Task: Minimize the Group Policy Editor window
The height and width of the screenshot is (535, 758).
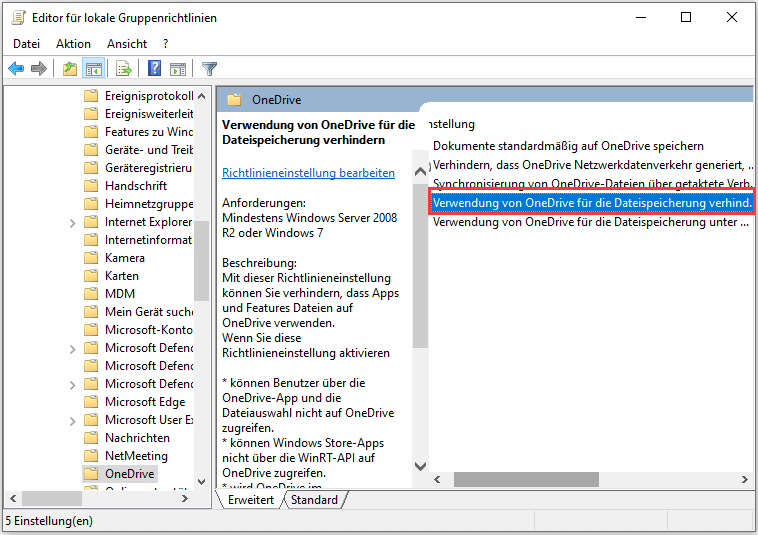Action: pyautogui.click(x=641, y=17)
